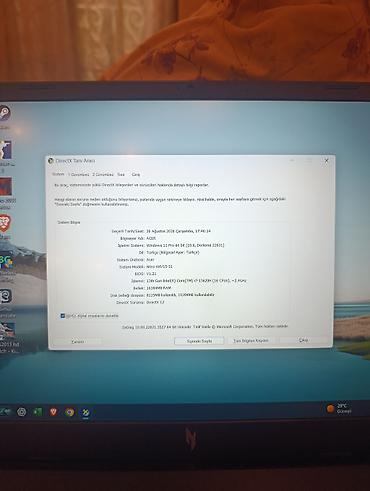Click the round target icon on taskbar
The width and height of the screenshot is (370, 491).
[x=22, y=412]
